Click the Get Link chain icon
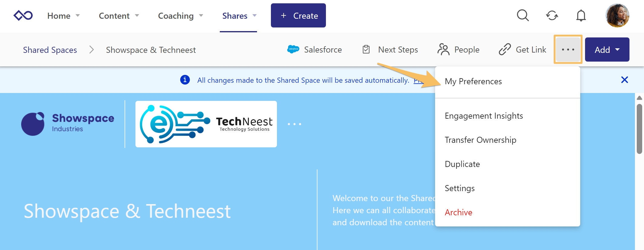644x250 pixels. point(505,49)
